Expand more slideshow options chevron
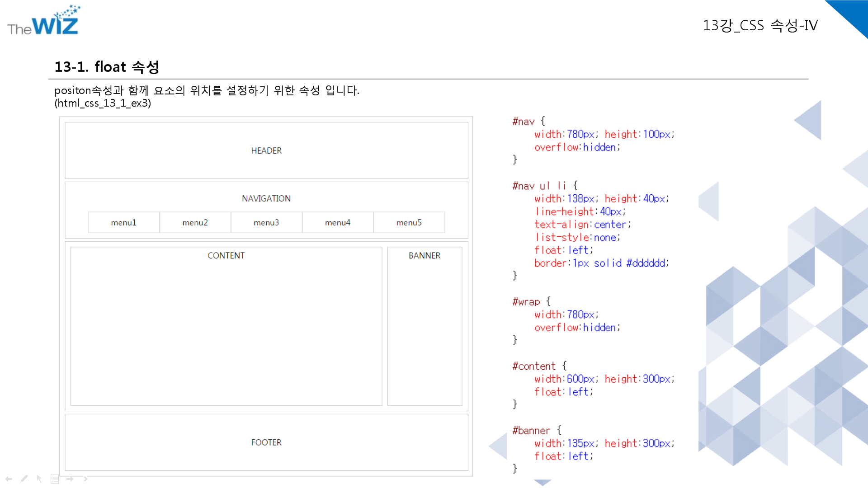 85,479
